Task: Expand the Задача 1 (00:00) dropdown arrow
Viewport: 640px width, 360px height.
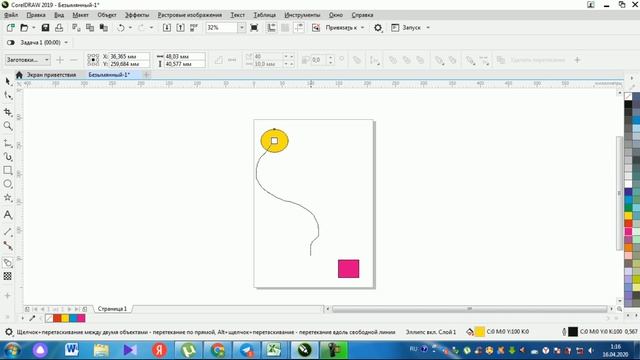Action: tap(66, 42)
